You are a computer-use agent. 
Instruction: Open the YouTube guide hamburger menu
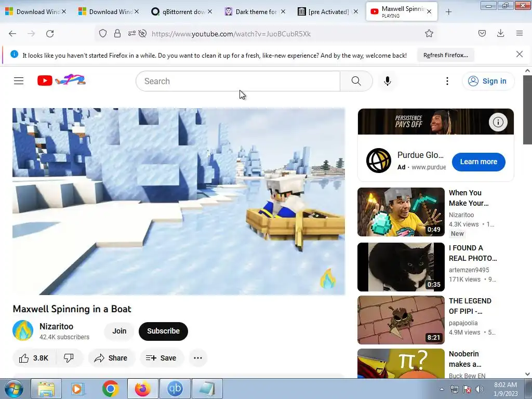point(19,81)
